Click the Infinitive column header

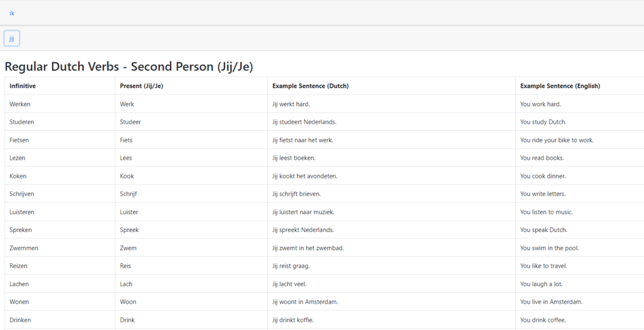click(23, 86)
